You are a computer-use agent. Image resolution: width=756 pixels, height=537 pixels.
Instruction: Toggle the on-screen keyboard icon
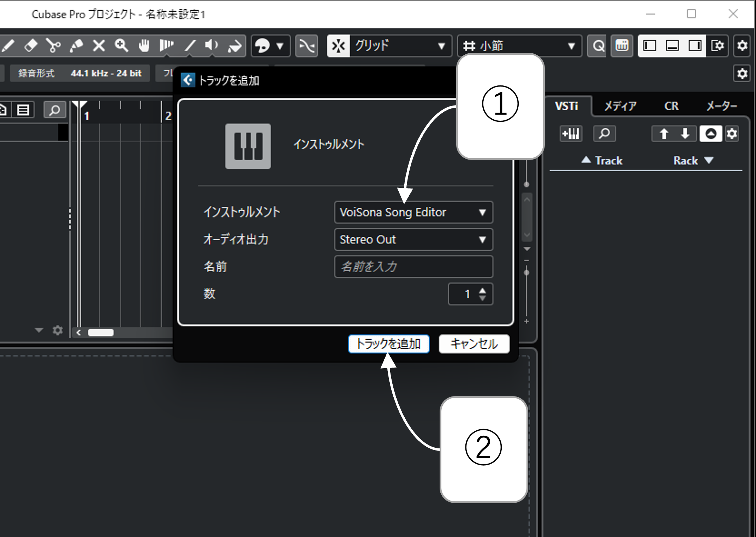pos(622,46)
